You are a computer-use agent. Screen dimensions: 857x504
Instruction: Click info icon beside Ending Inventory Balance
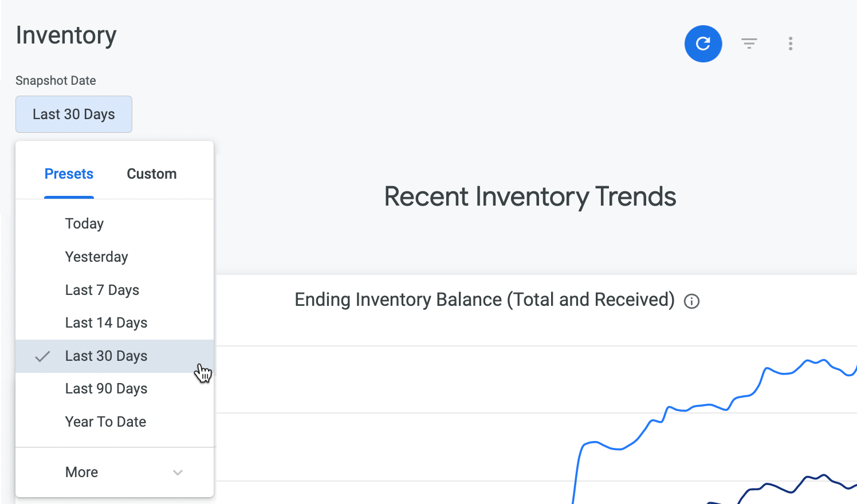(x=691, y=301)
